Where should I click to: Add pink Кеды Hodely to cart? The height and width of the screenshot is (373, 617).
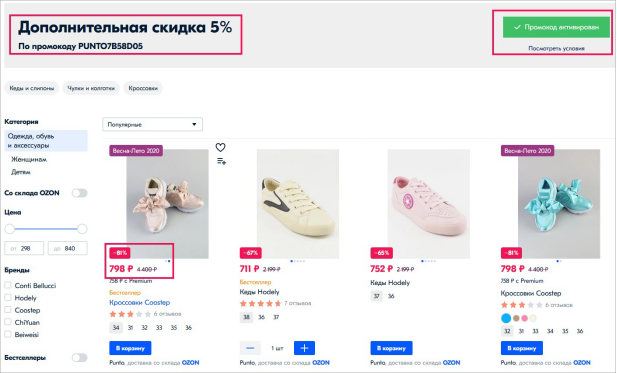tap(391, 348)
